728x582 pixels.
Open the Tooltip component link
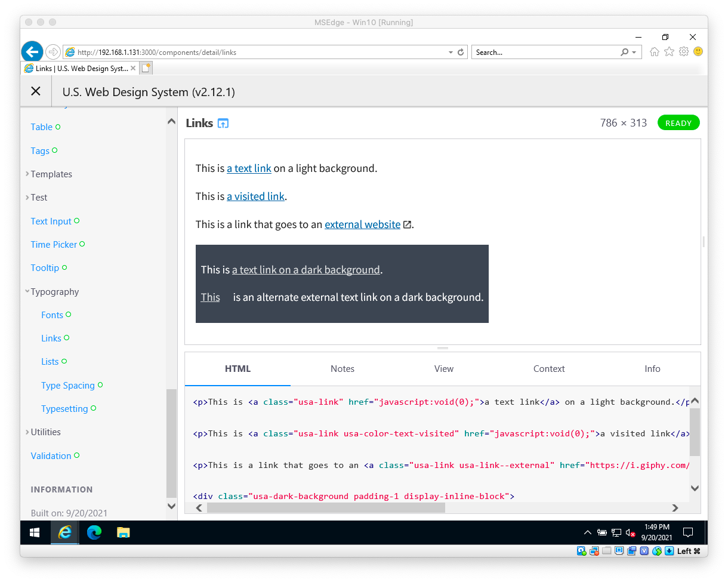click(45, 267)
